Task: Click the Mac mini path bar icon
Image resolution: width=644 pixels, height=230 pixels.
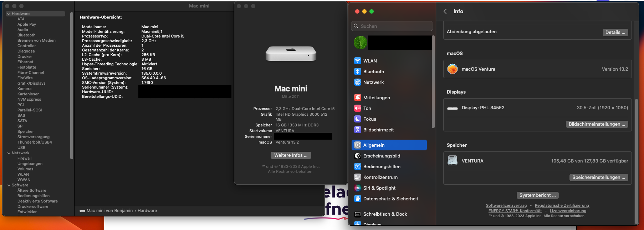Action: [x=82, y=211]
